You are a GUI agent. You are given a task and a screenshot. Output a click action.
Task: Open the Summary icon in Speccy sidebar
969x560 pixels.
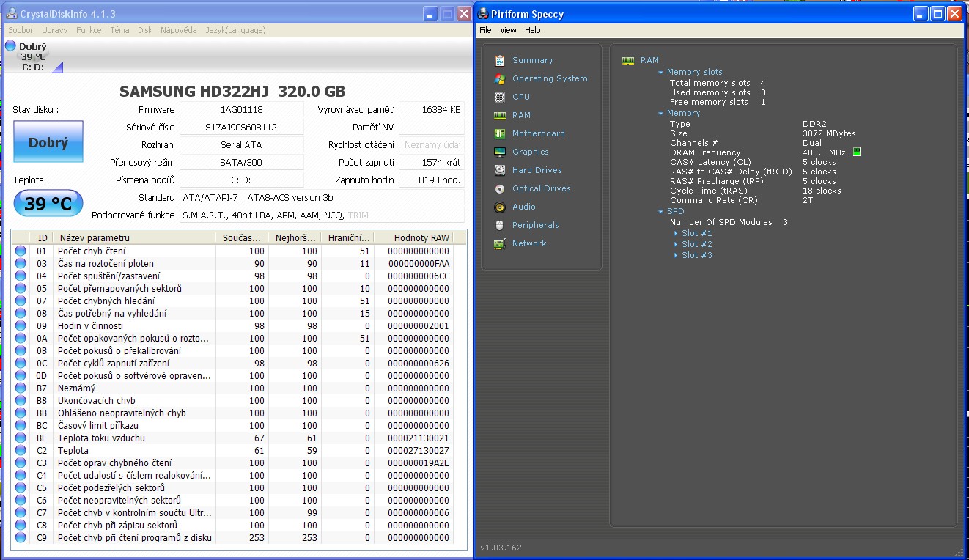pos(500,60)
